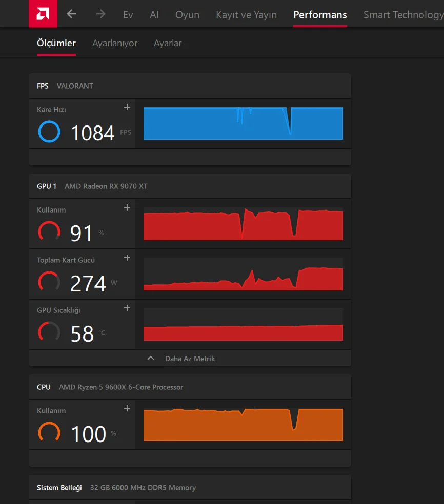Switch to the Ayarlanıyor sub-tab

point(115,43)
